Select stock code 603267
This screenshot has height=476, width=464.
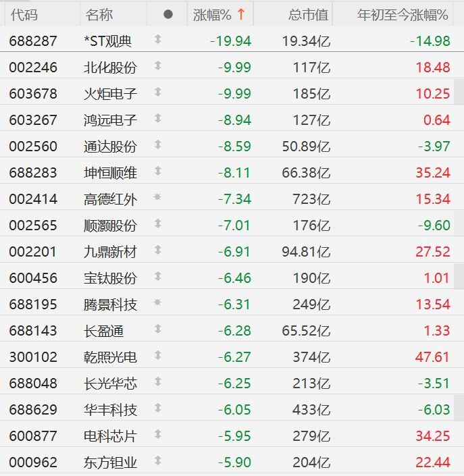tap(33, 120)
